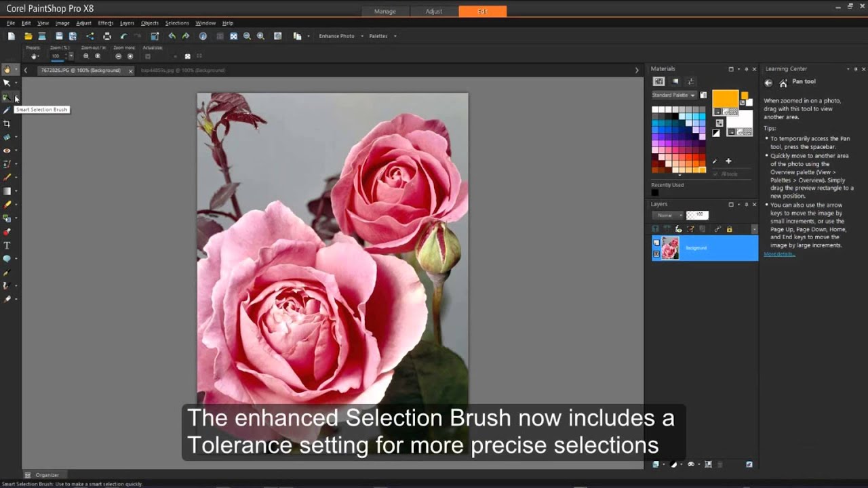The image size is (868, 488).
Task: Open the File menu
Action: [11, 23]
